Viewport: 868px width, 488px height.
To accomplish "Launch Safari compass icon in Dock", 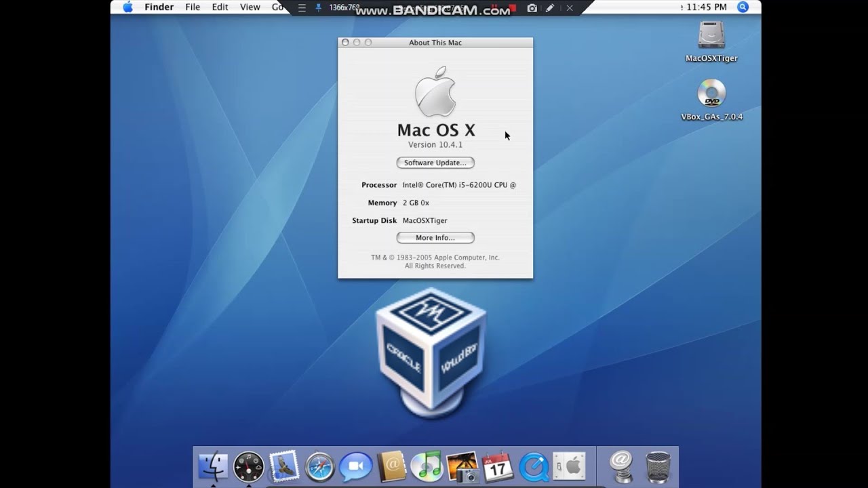I will pyautogui.click(x=320, y=467).
